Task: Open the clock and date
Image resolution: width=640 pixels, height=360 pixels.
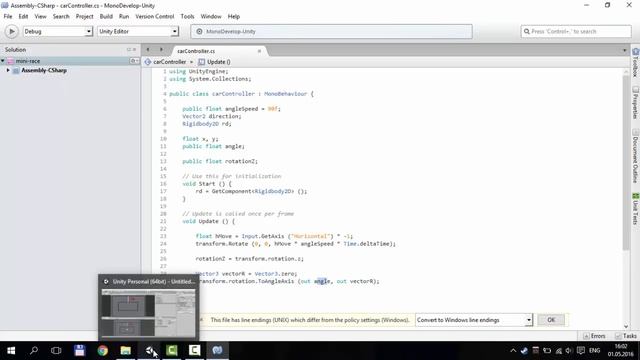Action: (x=621, y=351)
